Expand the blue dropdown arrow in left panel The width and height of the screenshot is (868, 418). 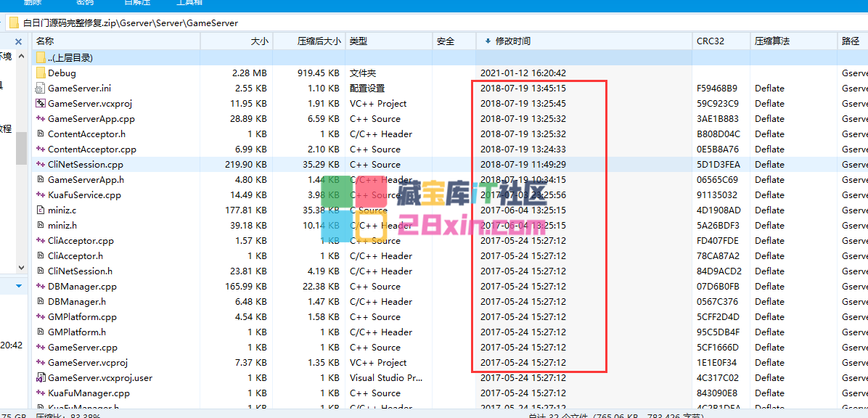click(x=19, y=286)
